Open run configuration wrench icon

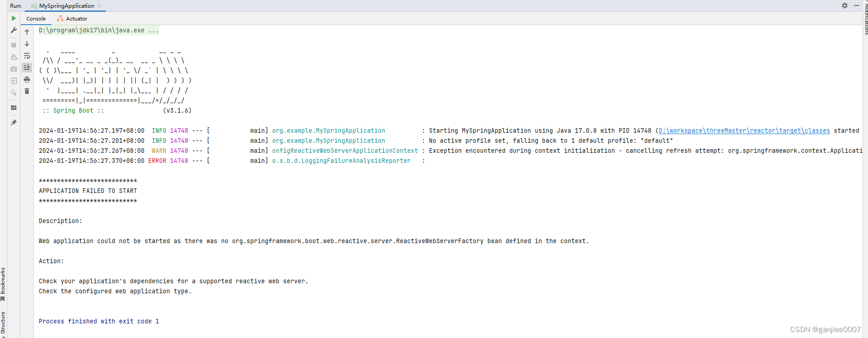coord(14,30)
